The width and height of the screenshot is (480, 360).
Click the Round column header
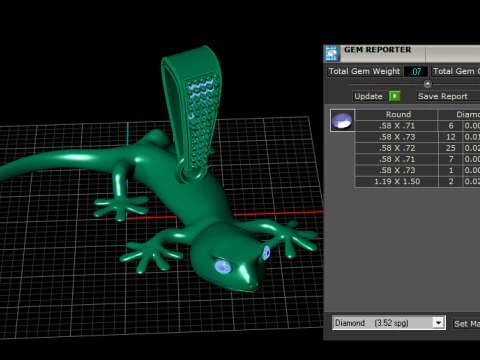pyautogui.click(x=396, y=115)
